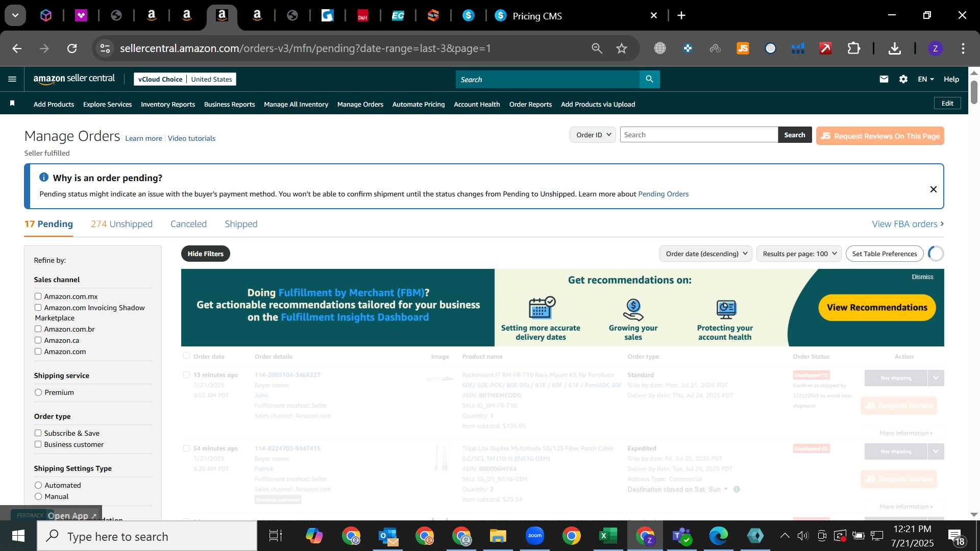The height and width of the screenshot is (551, 980).
Task: Go back using browser back arrow
Action: click(x=17, y=48)
